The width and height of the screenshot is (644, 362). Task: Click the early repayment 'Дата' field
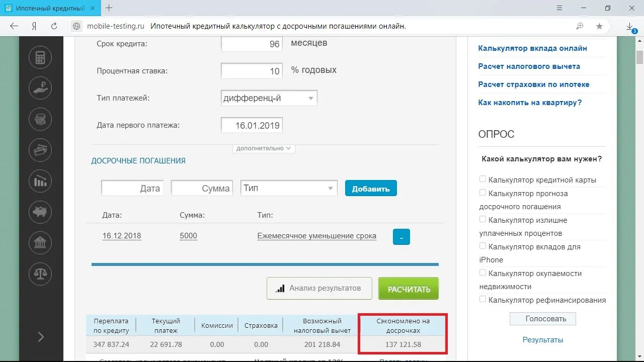[132, 188]
